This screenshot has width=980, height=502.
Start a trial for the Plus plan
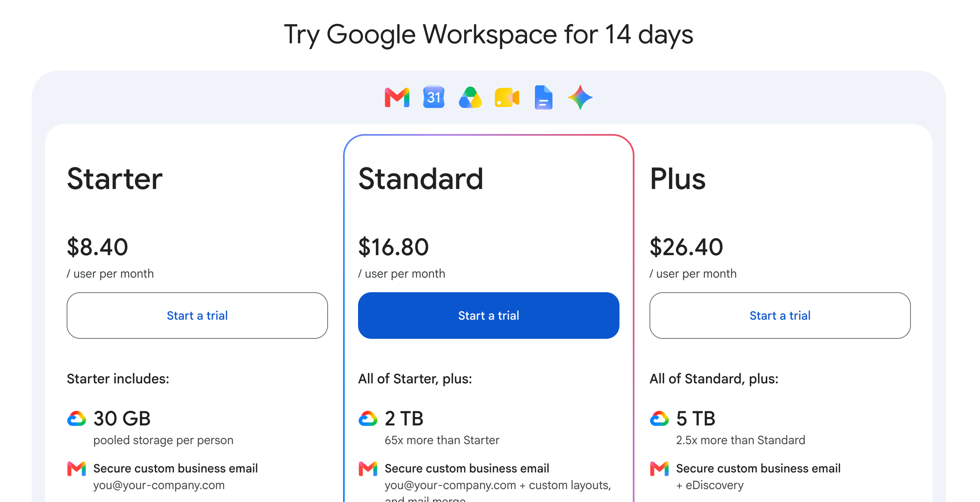coord(780,316)
